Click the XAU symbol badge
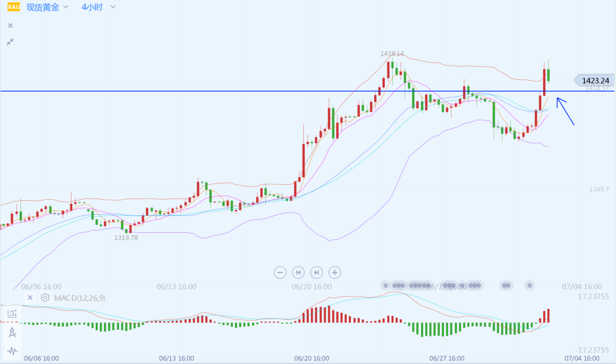 13,7
